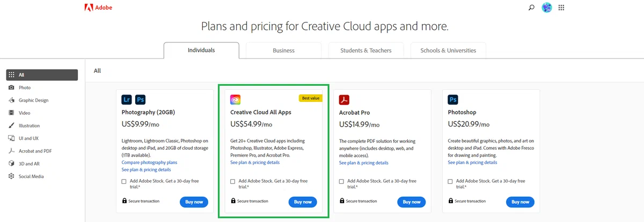Screen dimensions: 644x222
Task: Enable Add Adobe Stock on Photography card
Action: point(125,181)
